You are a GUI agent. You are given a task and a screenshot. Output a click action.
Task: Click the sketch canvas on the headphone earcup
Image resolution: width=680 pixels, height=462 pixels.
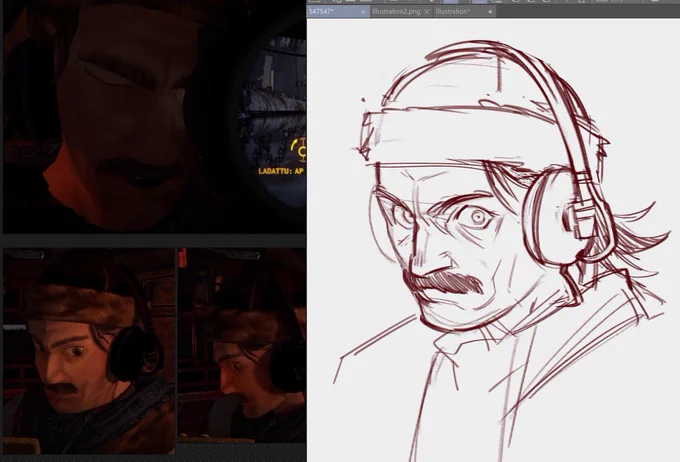pos(553,216)
